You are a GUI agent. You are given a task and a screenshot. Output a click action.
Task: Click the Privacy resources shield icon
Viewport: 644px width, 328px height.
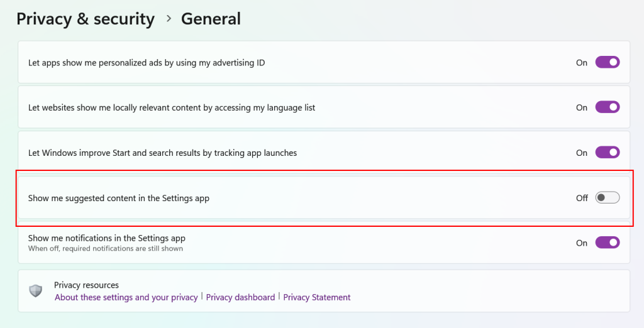point(36,291)
